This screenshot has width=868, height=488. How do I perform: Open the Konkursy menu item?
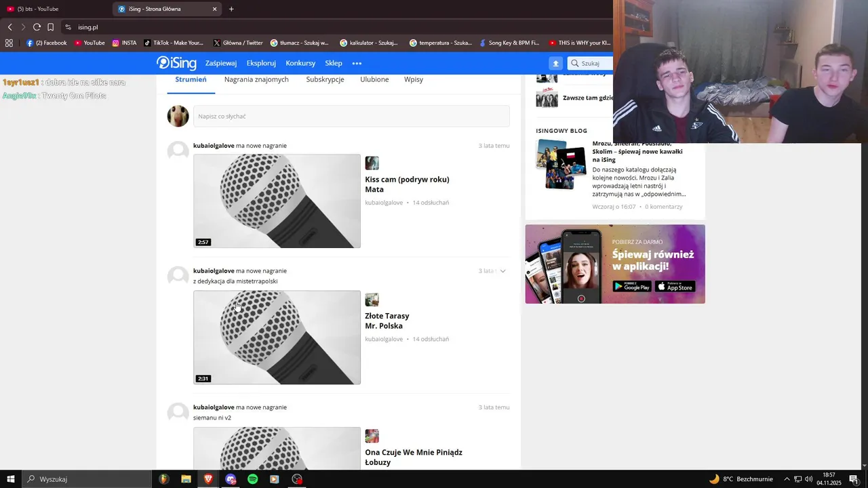[300, 63]
